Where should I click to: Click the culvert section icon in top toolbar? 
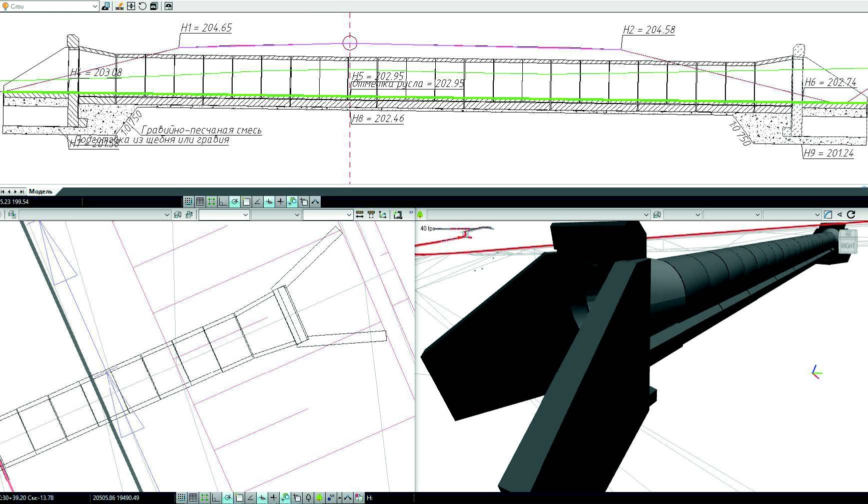point(169,6)
